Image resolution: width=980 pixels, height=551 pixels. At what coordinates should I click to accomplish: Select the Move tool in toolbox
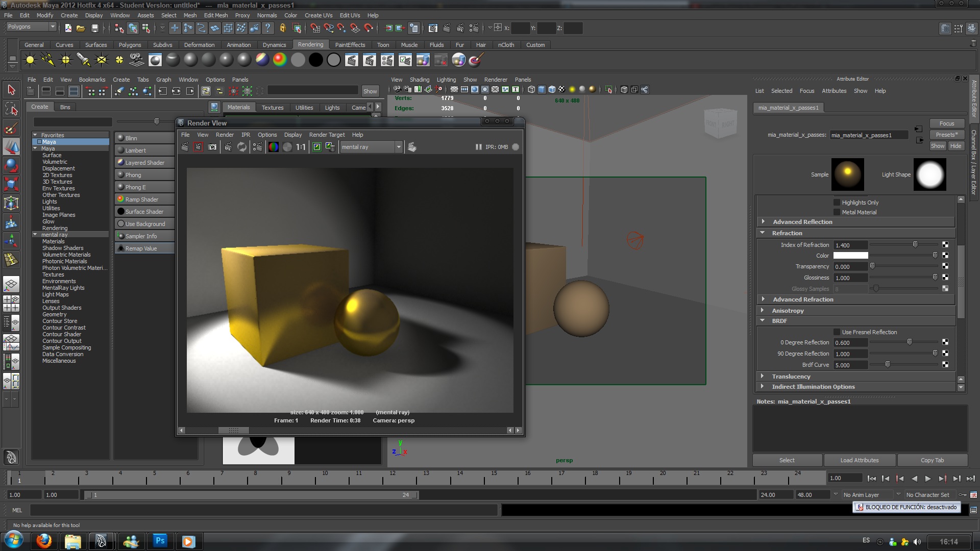click(x=11, y=147)
